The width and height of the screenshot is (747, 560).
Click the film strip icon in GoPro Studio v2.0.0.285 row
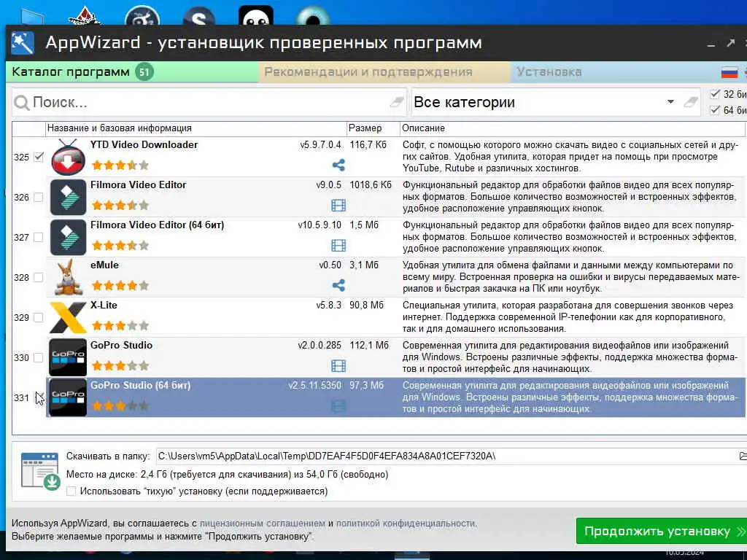(x=338, y=366)
